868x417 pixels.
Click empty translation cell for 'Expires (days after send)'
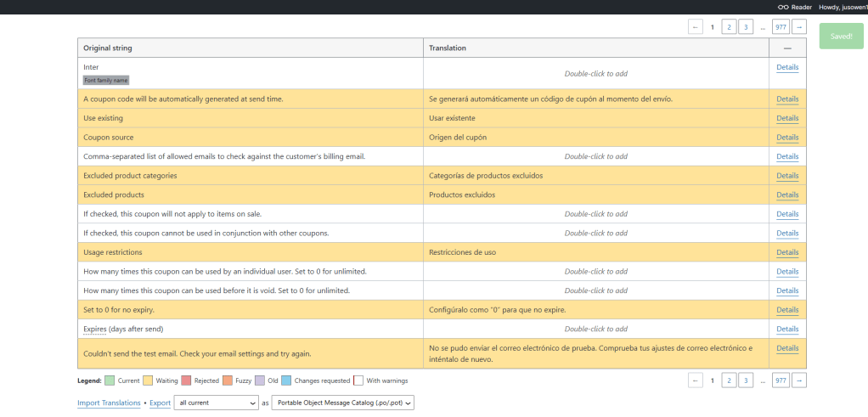click(x=596, y=329)
